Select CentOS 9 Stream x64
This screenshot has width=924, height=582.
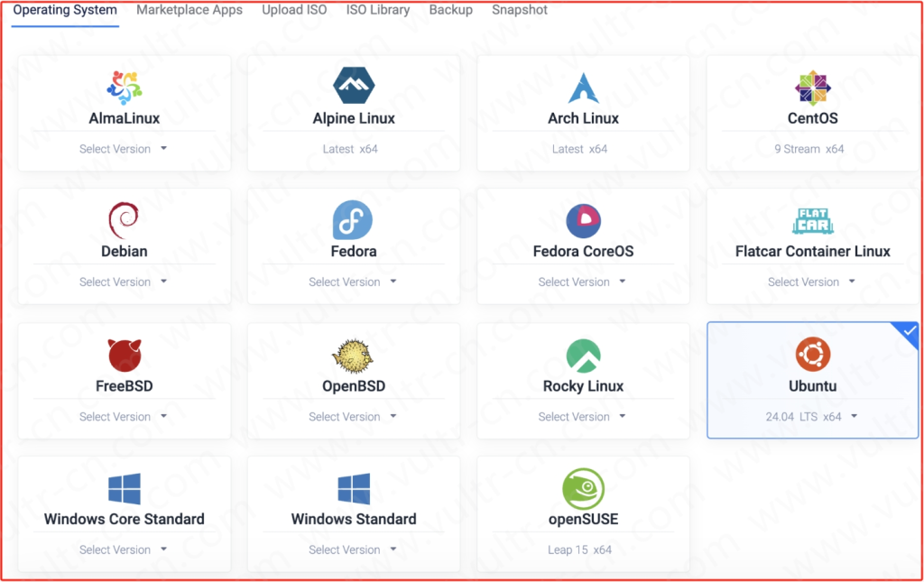[809, 149]
